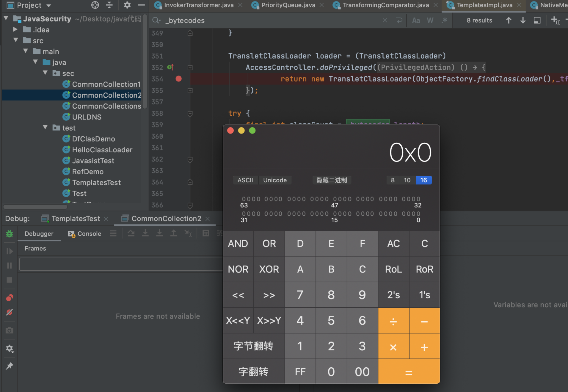The width and height of the screenshot is (568, 392).
Task: Collapse the sec package
Action: coord(45,73)
